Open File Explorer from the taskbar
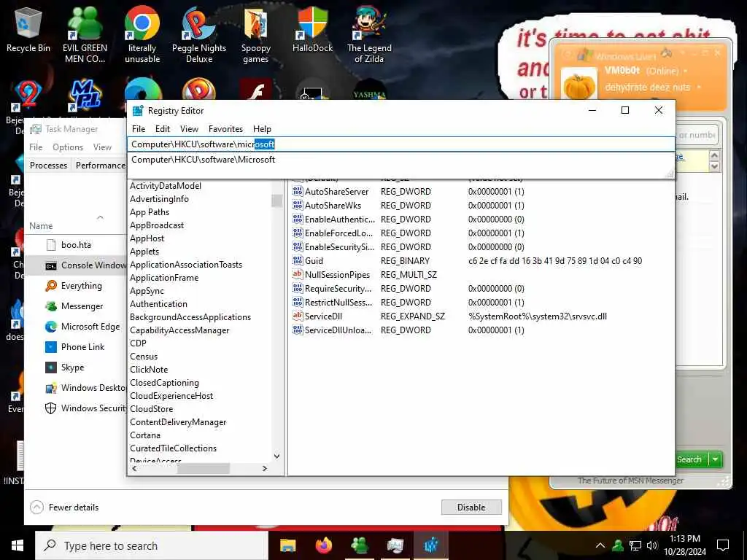 [x=287, y=545]
